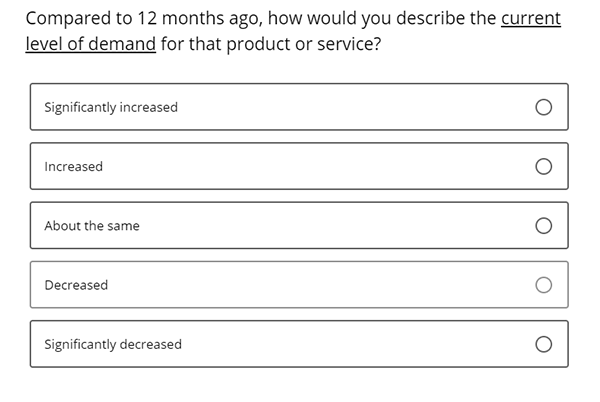Click the 'Increased' label text
Screen dimensions: 600x402
coord(73,167)
